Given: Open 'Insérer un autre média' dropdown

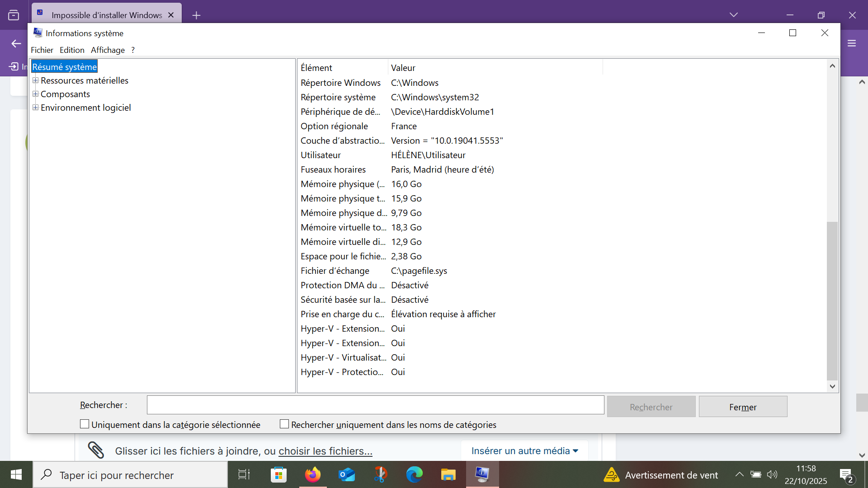Looking at the screenshot, I should [524, 451].
